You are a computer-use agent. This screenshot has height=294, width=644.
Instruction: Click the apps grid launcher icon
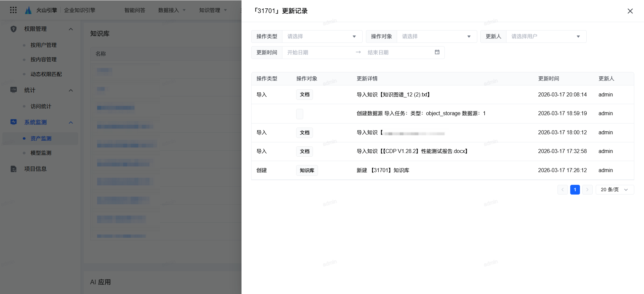(13, 10)
